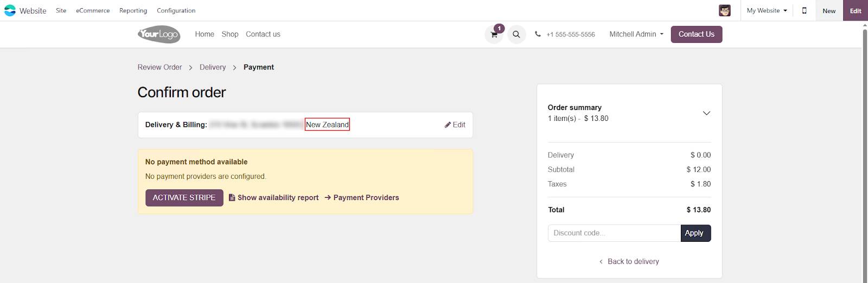Open the Configuration menu
This screenshot has width=868, height=283.
pyautogui.click(x=176, y=10)
